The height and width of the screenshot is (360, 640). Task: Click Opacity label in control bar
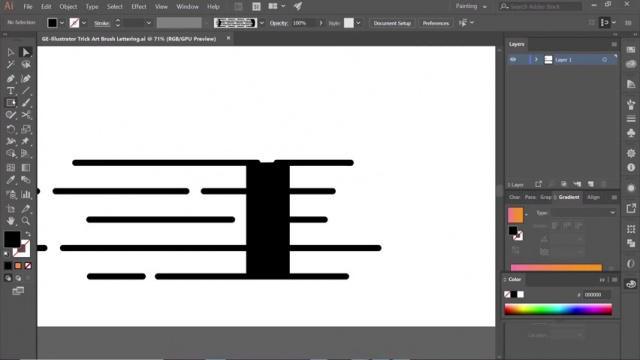point(279,23)
